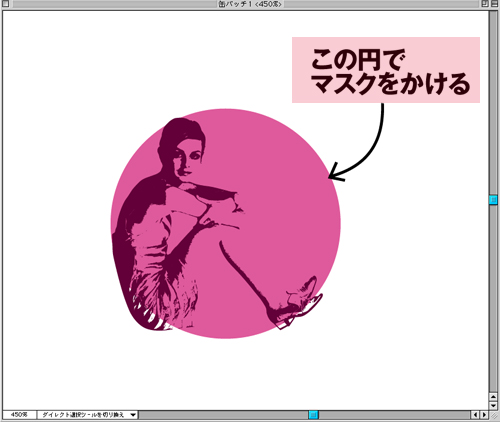The height and width of the screenshot is (422, 500).
Task: Open the status bar popup menu
Action: click(87, 415)
